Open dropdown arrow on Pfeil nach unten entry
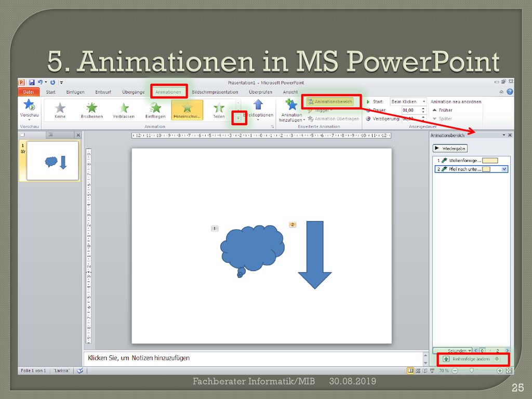Viewport: 532px width, 399px height. [504, 169]
